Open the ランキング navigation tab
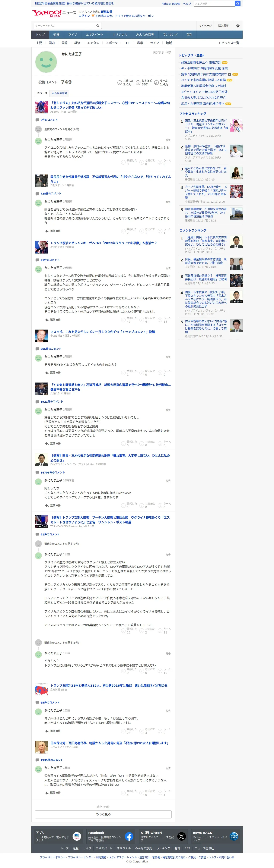Image resolution: width=274 pixels, height=868 pixels. pyautogui.click(x=170, y=35)
